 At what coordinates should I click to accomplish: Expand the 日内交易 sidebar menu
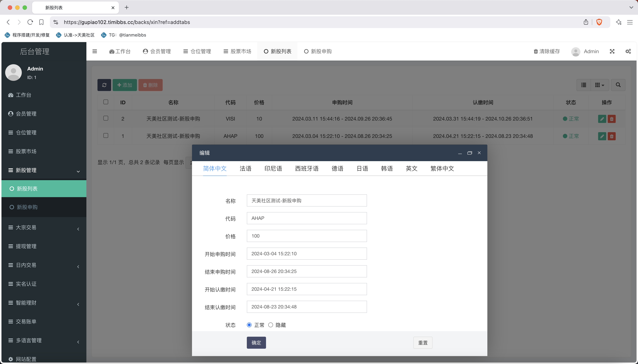click(x=44, y=265)
